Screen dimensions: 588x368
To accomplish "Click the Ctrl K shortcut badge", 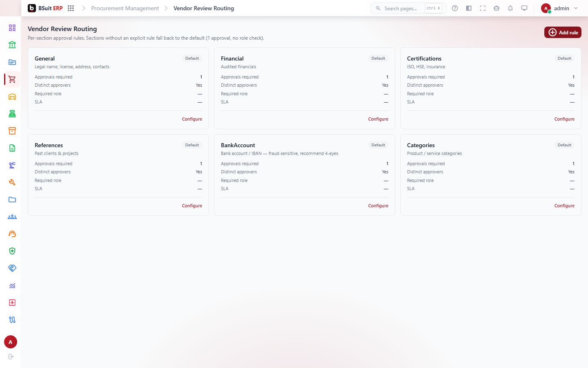I will (x=433, y=8).
